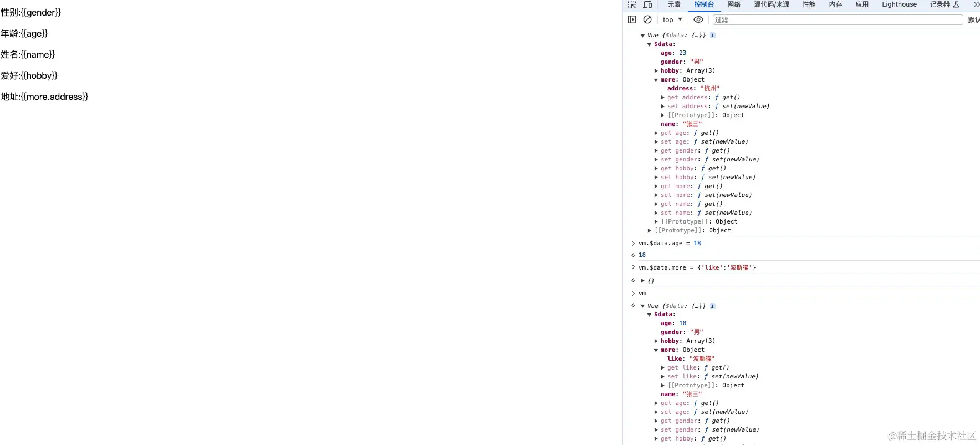Click the vm.$data.age = 18 command
The image size is (980, 445).
tap(670, 244)
